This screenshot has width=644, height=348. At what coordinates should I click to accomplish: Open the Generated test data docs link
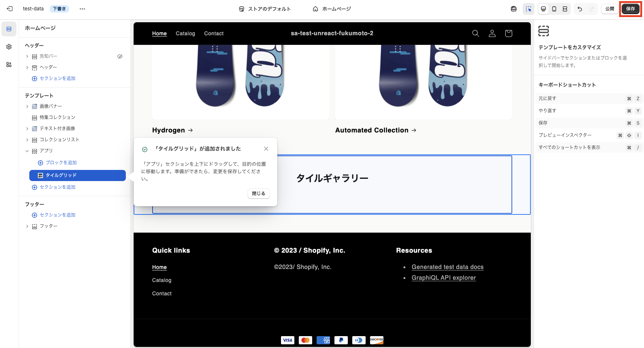coord(447,267)
